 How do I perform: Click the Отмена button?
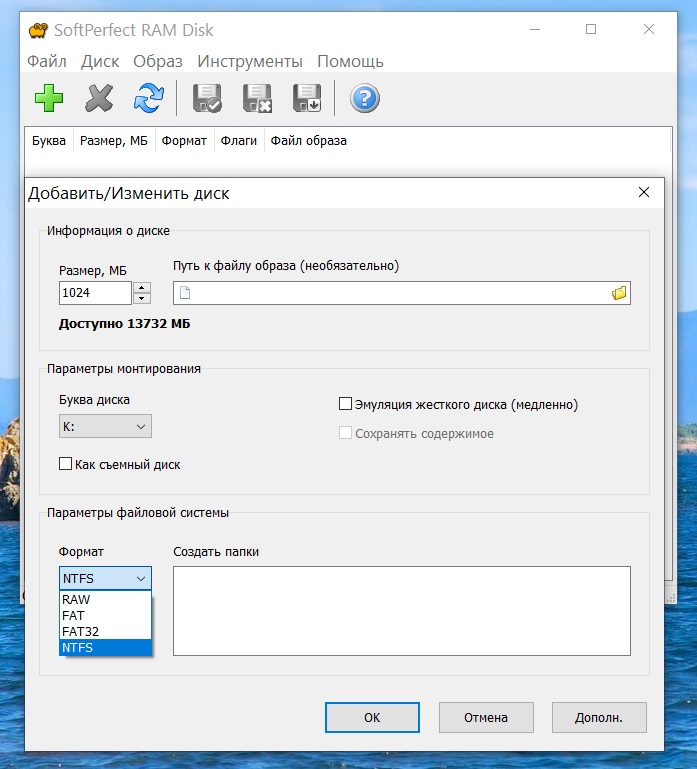tap(486, 718)
